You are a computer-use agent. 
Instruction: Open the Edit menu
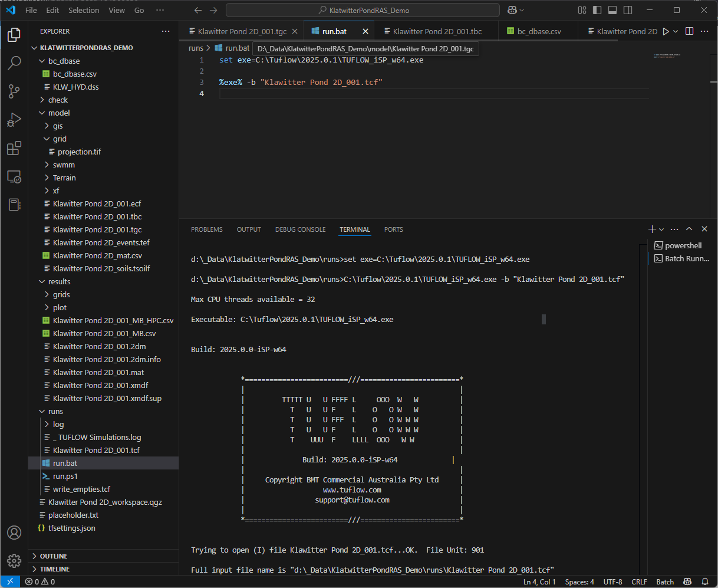tap(52, 10)
